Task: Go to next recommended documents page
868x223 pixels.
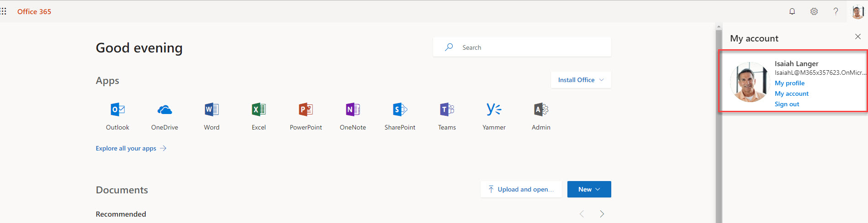Action: pos(602,214)
